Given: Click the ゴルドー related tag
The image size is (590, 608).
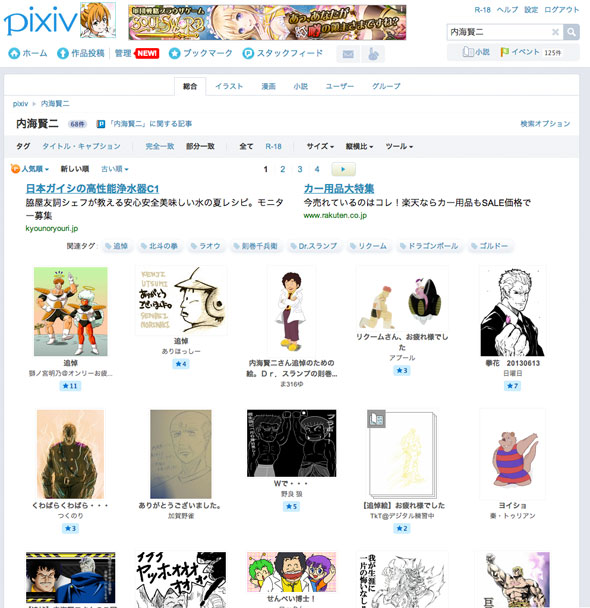Looking at the screenshot, I should 489,246.
